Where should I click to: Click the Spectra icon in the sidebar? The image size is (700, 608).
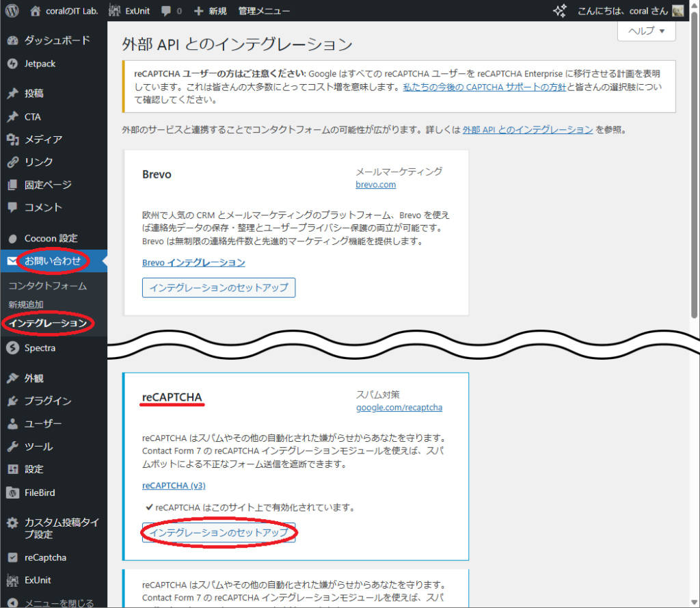(x=12, y=348)
